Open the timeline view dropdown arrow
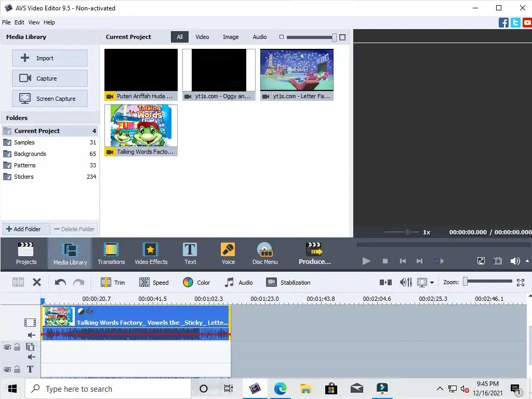532x399 pixels. pyautogui.click(x=432, y=282)
